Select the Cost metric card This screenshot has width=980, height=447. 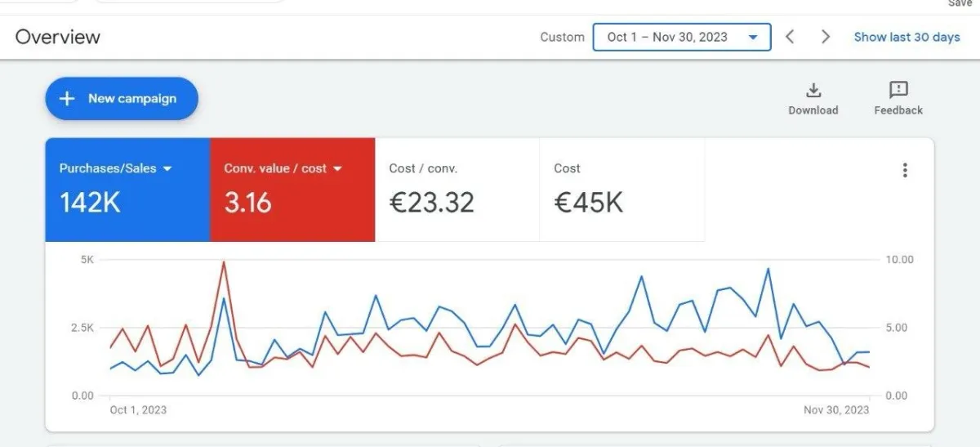tap(622, 190)
